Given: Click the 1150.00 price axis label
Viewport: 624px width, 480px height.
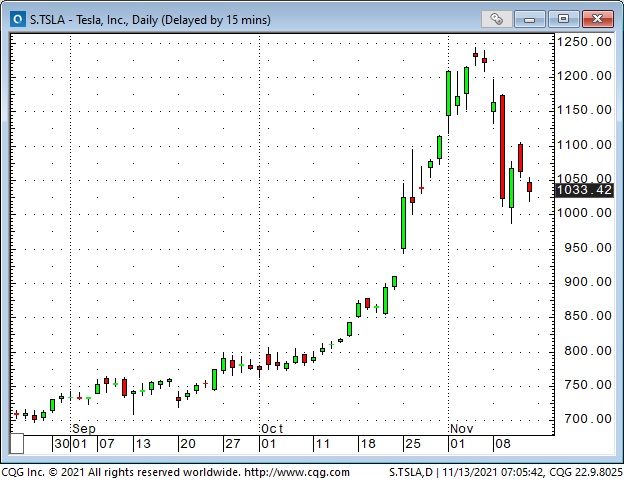Looking at the screenshot, I should point(584,110).
